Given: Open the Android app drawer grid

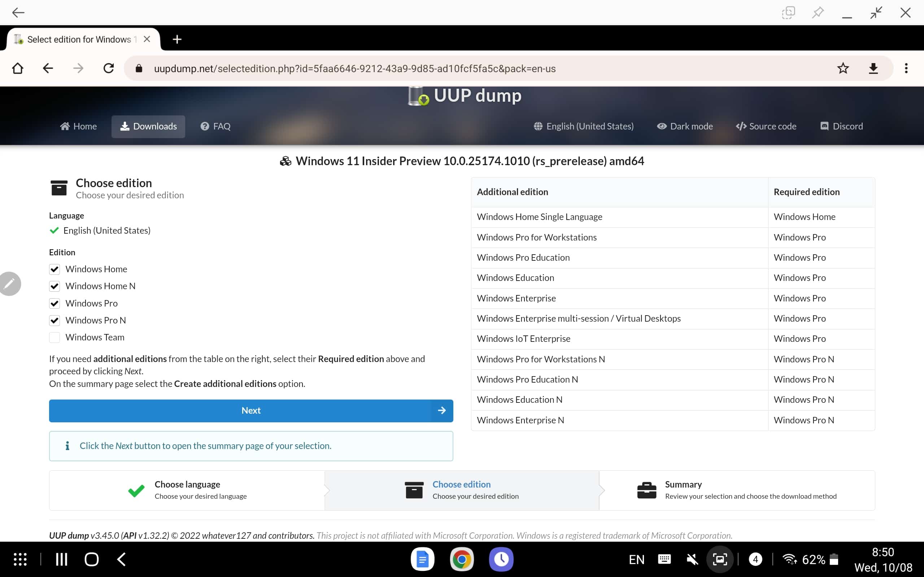Looking at the screenshot, I should pyautogui.click(x=20, y=559).
